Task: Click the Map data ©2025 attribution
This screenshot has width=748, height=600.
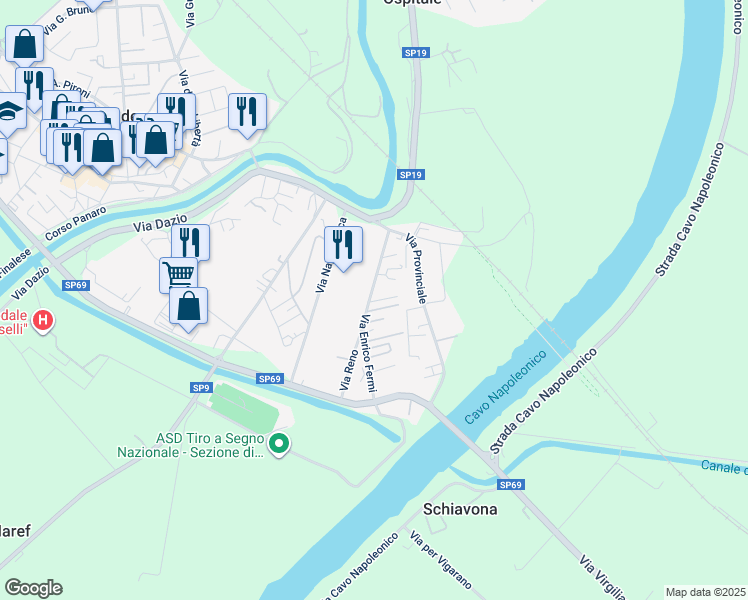Action: click(x=706, y=592)
